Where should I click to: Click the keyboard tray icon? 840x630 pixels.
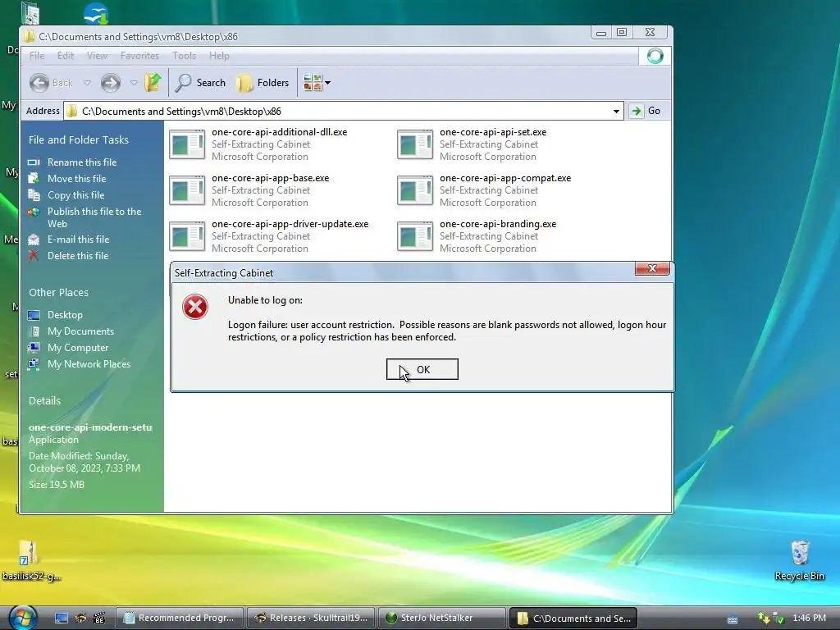coord(733,619)
